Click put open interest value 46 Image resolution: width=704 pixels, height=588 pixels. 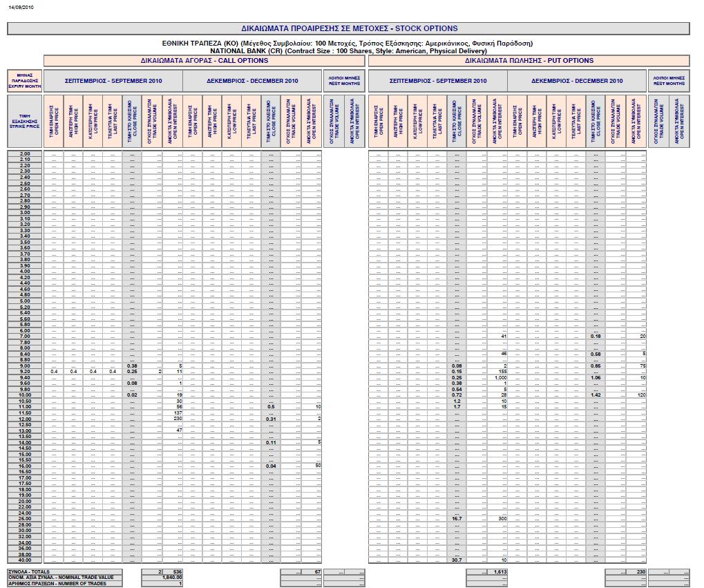(504, 354)
